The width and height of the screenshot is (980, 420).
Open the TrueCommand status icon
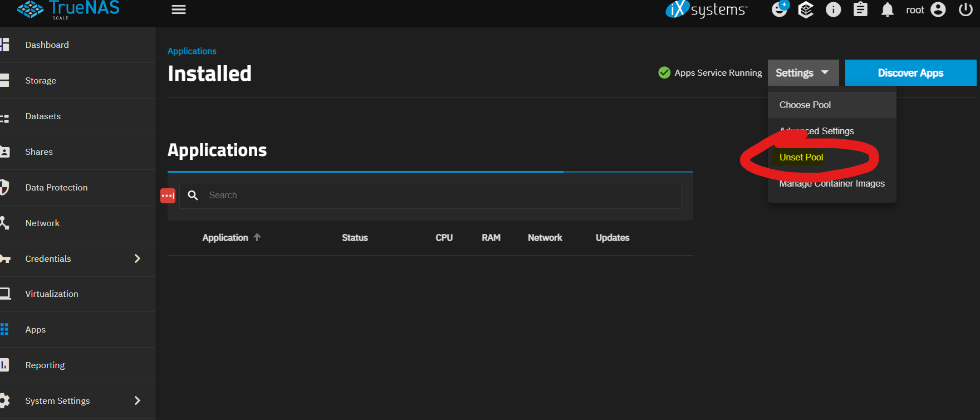(x=806, y=10)
